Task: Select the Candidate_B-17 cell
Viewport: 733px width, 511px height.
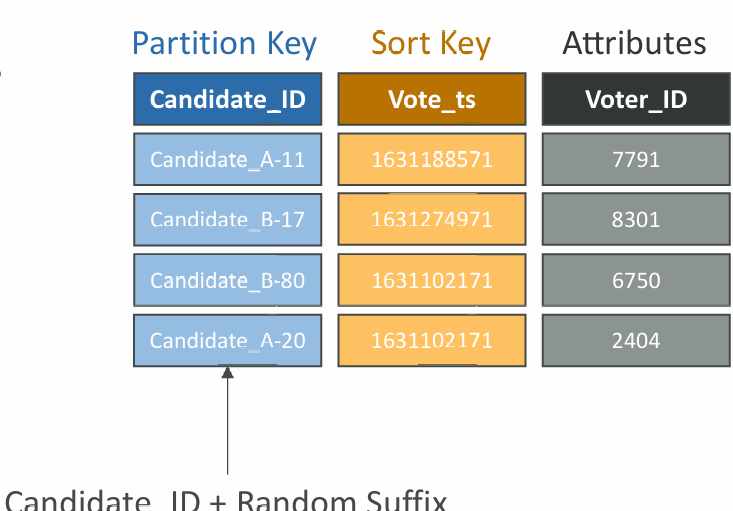Action: pyautogui.click(x=228, y=220)
